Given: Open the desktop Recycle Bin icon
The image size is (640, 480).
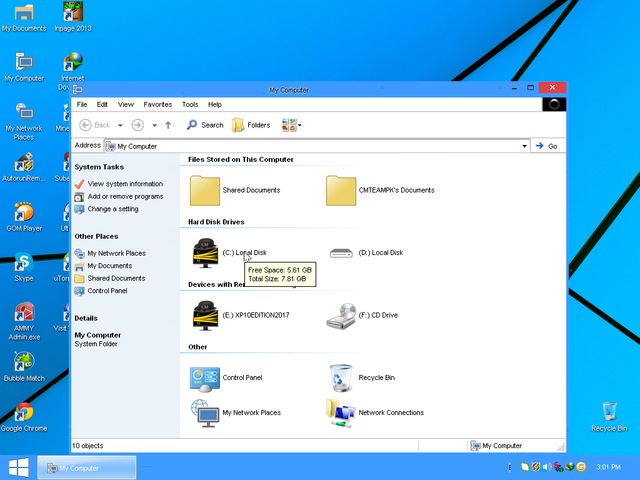Looking at the screenshot, I should tap(609, 417).
